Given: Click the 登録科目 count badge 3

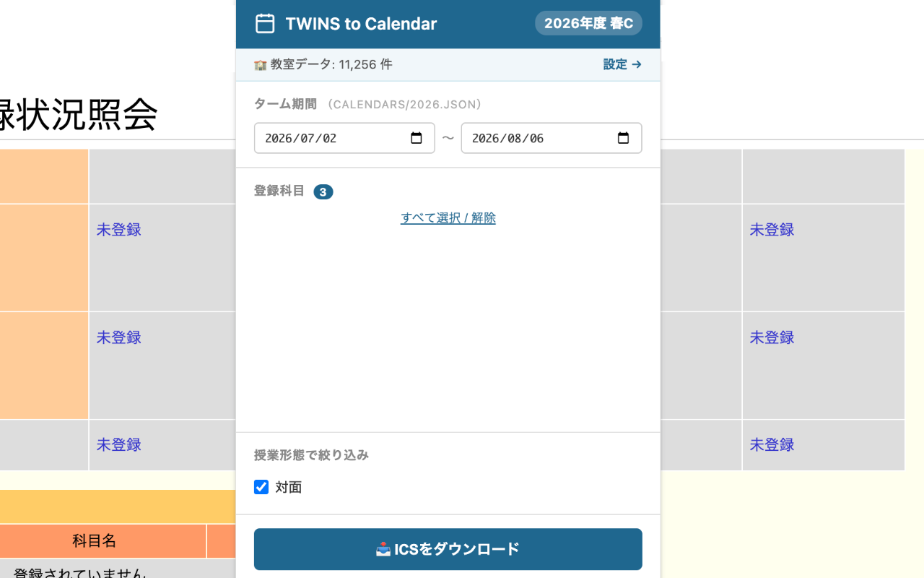Looking at the screenshot, I should point(323,192).
